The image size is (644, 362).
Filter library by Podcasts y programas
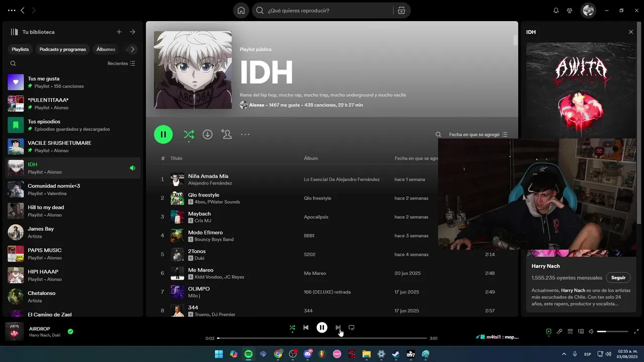coord(63,49)
